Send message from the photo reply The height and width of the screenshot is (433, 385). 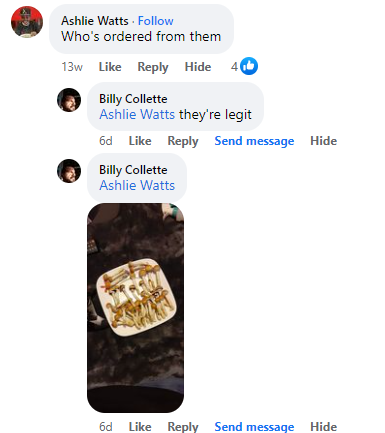[x=254, y=427]
